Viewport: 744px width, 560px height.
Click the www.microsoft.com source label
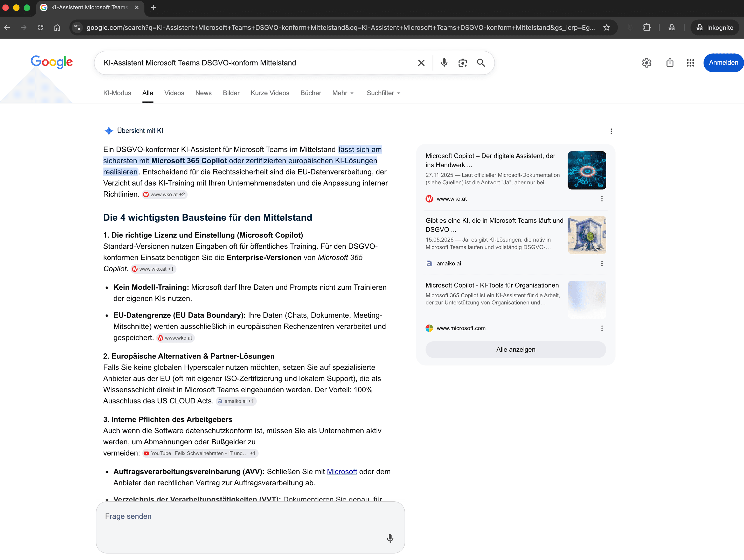point(461,328)
